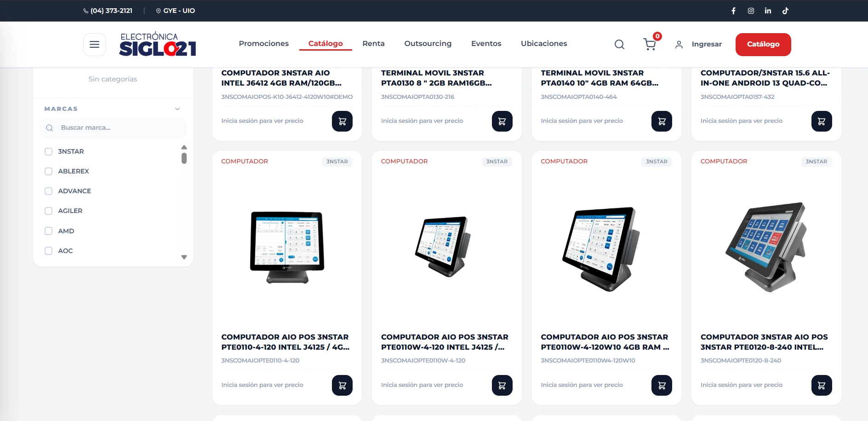Click the GYE - UIO location text
868x421 pixels.
pyautogui.click(x=179, y=11)
